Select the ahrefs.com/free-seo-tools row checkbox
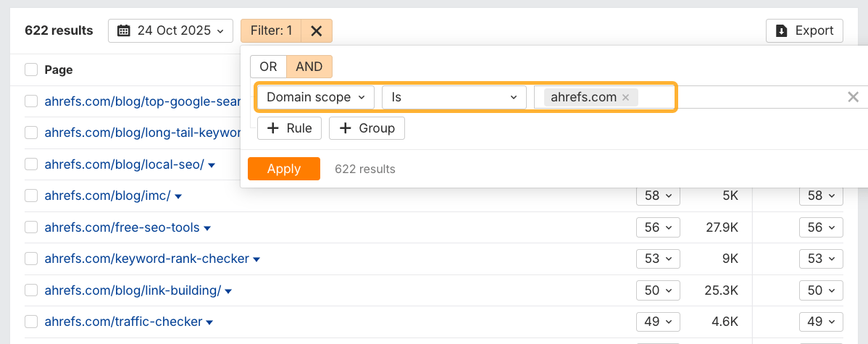Screen dimensions: 868x344 pos(31,227)
